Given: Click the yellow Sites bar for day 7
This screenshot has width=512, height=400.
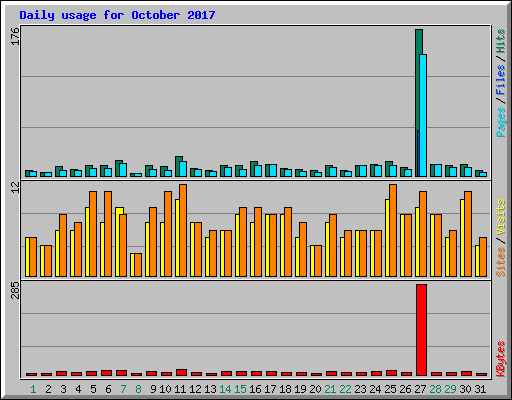Looking at the screenshot, I should pyautogui.click(x=118, y=242).
